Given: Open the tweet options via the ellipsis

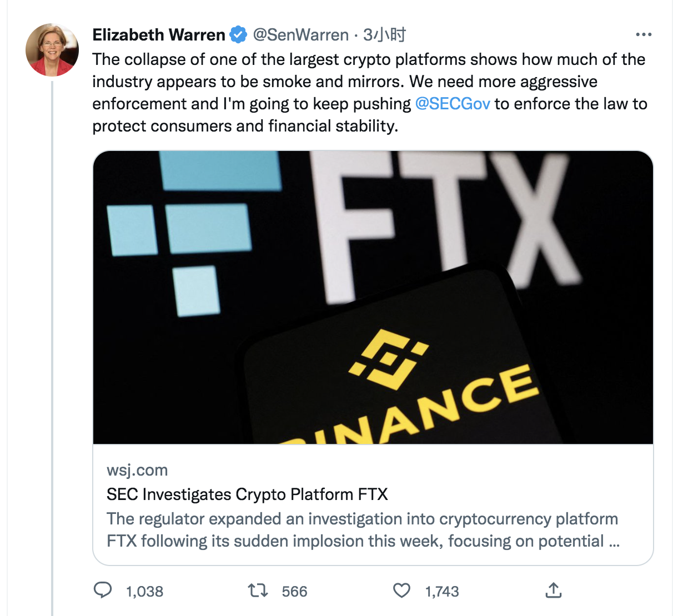Looking at the screenshot, I should click(643, 34).
